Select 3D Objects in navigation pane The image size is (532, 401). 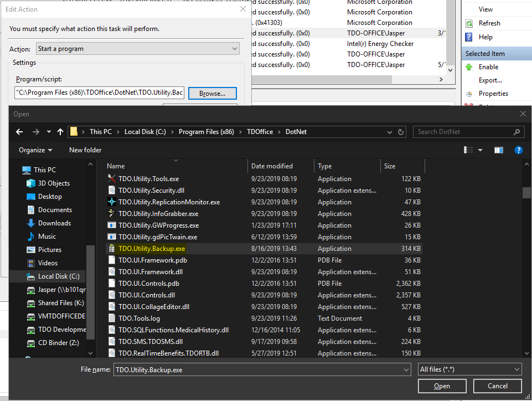(x=54, y=183)
